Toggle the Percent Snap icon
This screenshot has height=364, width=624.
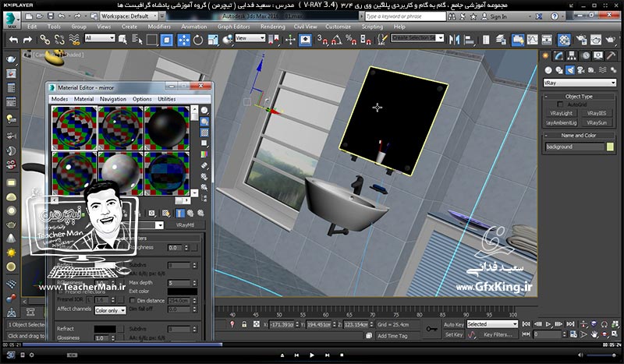351,40
